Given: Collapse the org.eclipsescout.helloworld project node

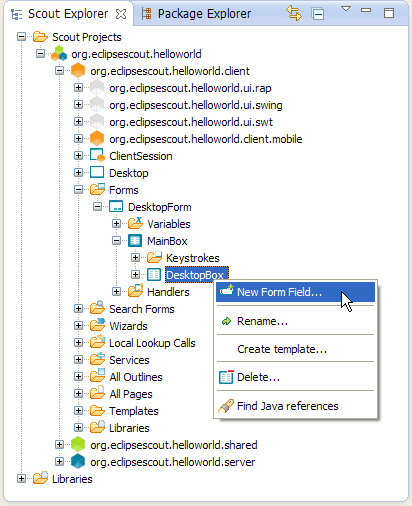Looking at the screenshot, I should click(x=40, y=53).
